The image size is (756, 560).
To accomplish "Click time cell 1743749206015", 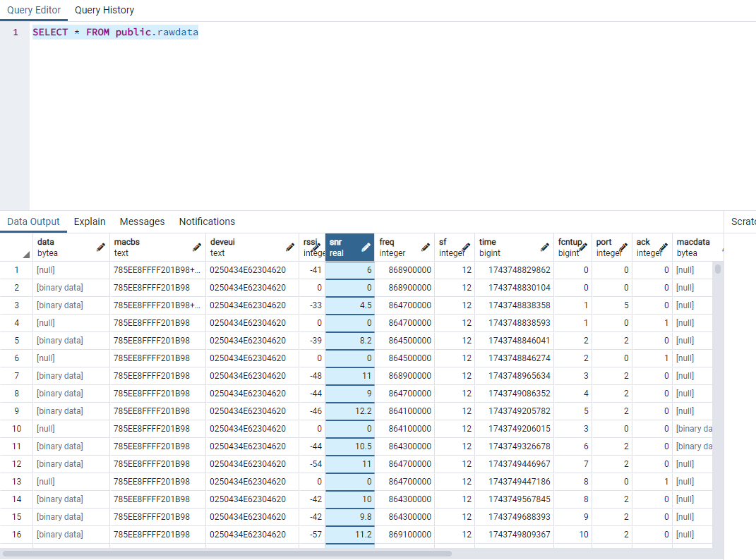I will coord(514,428).
